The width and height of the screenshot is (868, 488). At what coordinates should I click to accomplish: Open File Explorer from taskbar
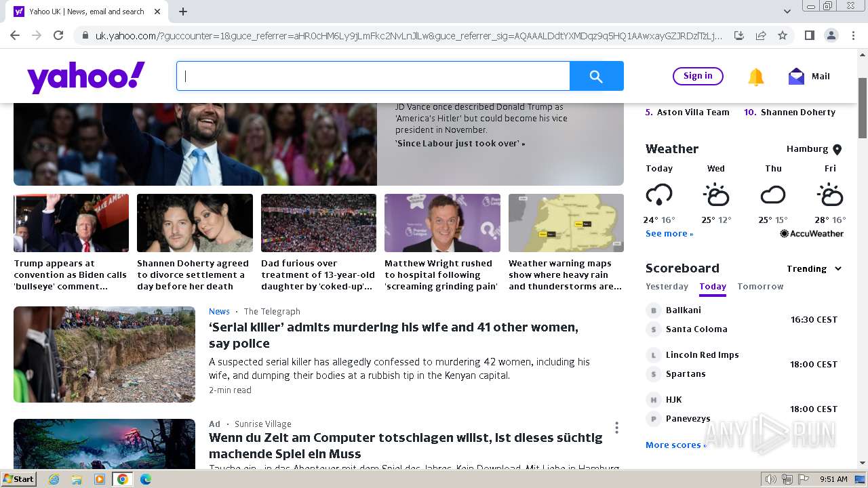[x=77, y=479]
